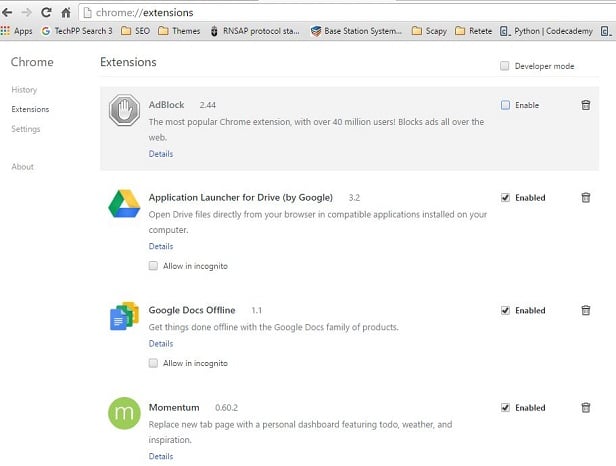Open the Themes bookmarks folder

pyautogui.click(x=179, y=31)
